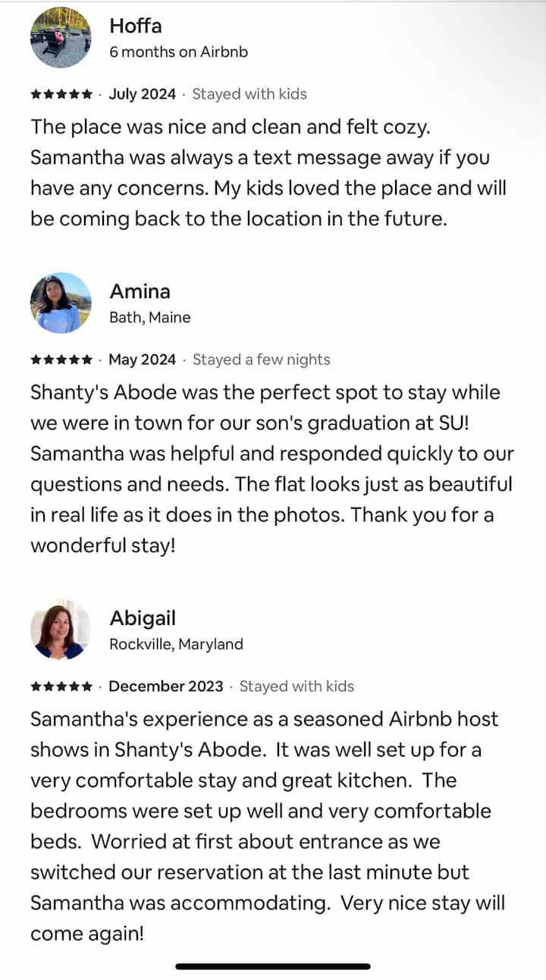
Task: Click Abigail's review about seasoned Airbnb host
Action: click(268, 827)
